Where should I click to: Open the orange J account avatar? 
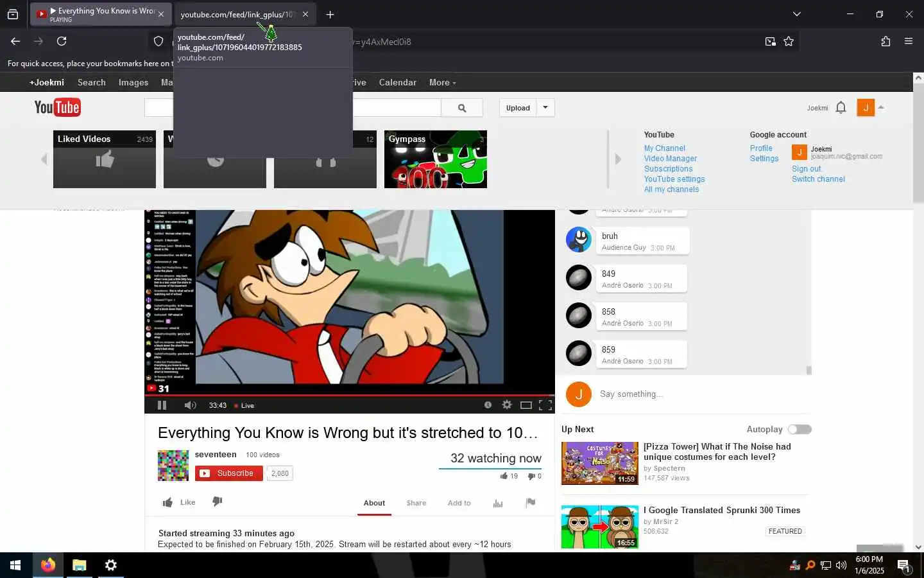tap(866, 108)
